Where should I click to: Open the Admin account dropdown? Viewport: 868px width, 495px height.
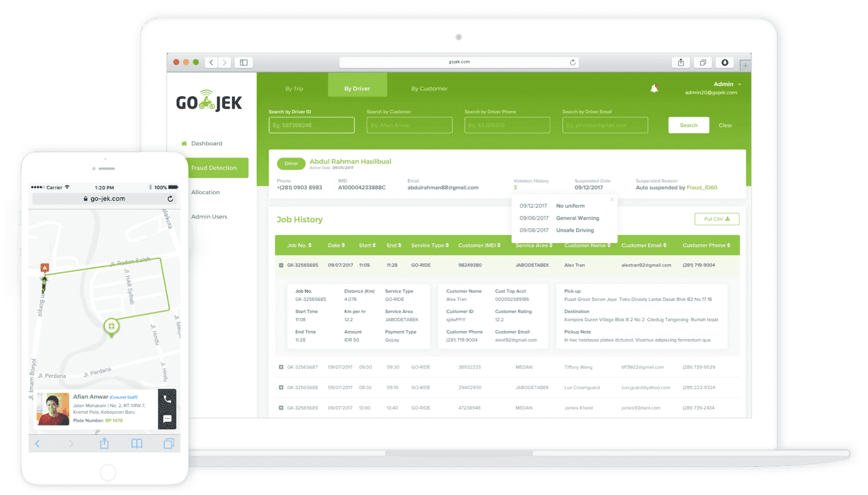[x=727, y=84]
